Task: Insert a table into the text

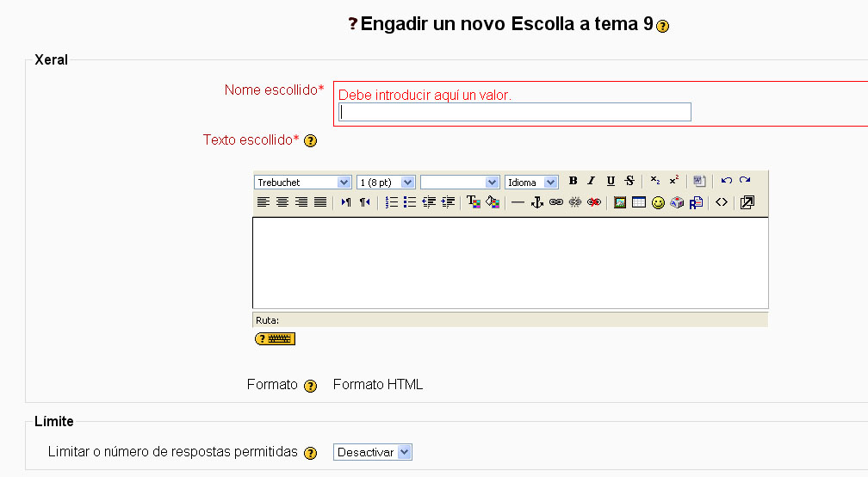Action: (x=639, y=202)
